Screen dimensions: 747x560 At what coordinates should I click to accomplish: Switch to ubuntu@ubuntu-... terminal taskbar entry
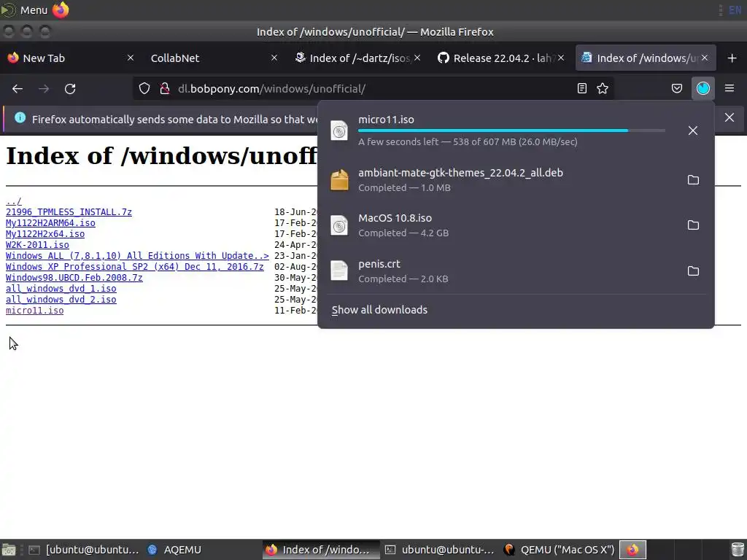tap(439, 550)
